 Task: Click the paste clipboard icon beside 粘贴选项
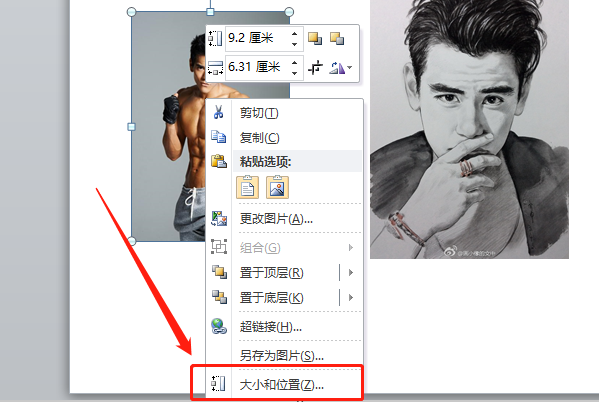coord(219,161)
